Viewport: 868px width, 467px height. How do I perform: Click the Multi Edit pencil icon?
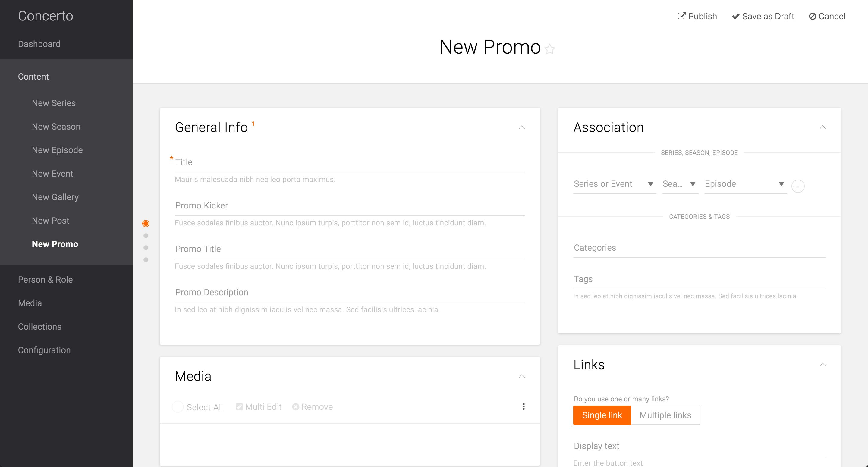(239, 407)
